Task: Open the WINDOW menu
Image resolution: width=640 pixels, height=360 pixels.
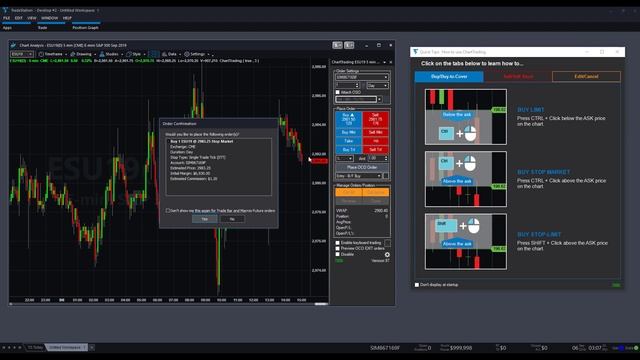Action: pos(49,18)
